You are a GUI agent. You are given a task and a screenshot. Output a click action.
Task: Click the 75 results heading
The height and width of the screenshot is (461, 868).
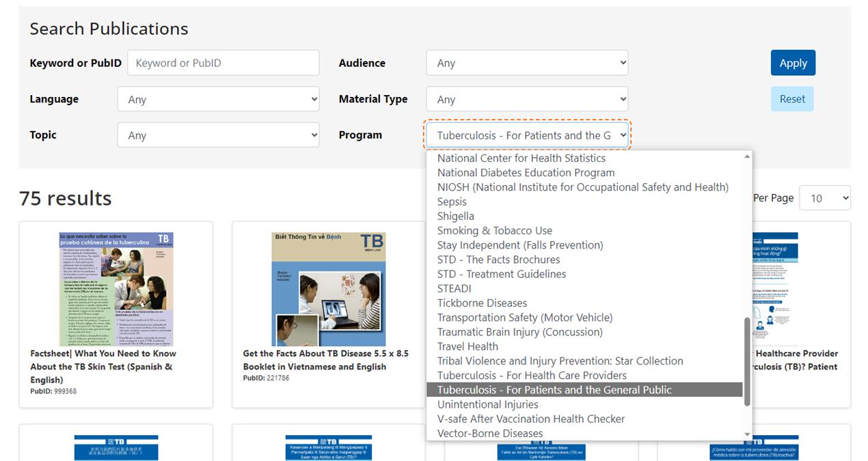(66, 198)
